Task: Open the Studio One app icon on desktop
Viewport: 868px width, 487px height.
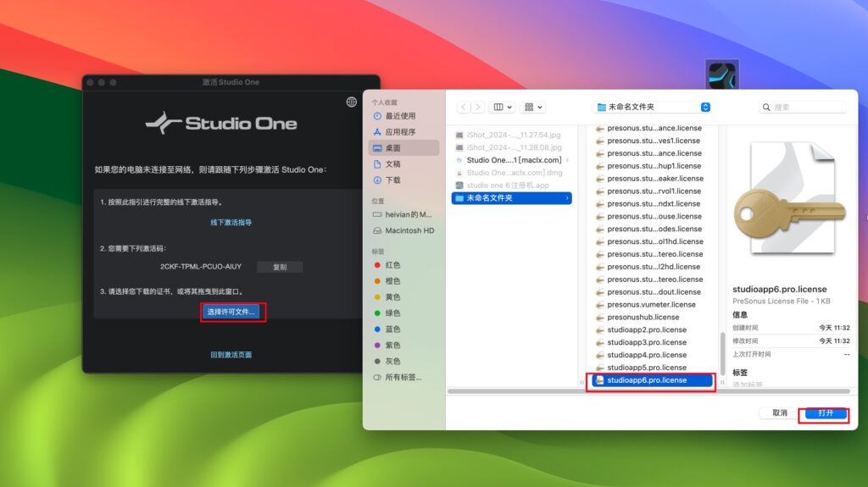Action: tap(722, 75)
